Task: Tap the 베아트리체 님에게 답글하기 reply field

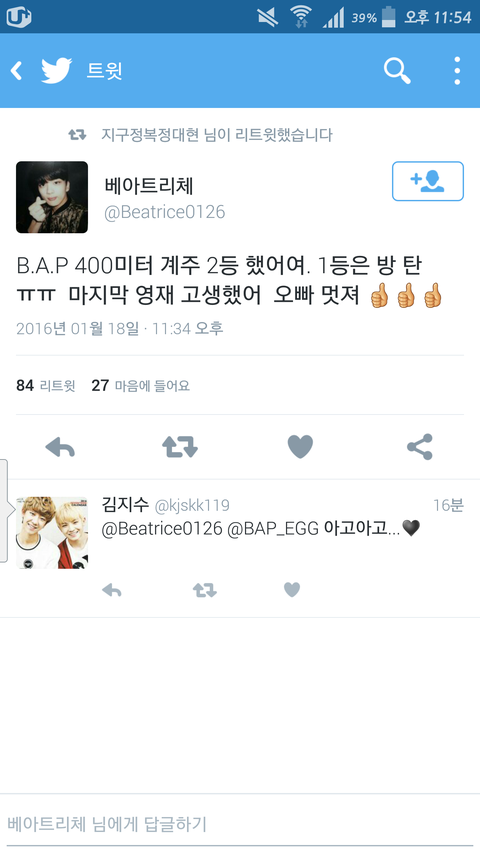Action: click(x=240, y=825)
